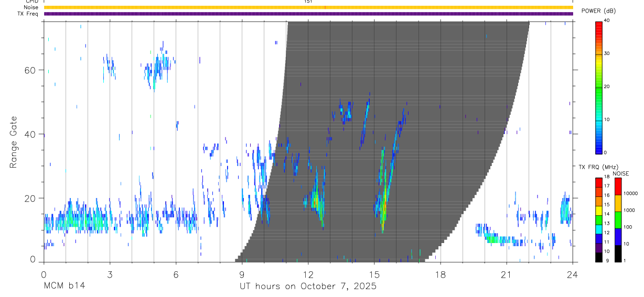This screenshot has height=297, width=644.
Task: Click the '20' tick on power scale
Action: click(607, 86)
